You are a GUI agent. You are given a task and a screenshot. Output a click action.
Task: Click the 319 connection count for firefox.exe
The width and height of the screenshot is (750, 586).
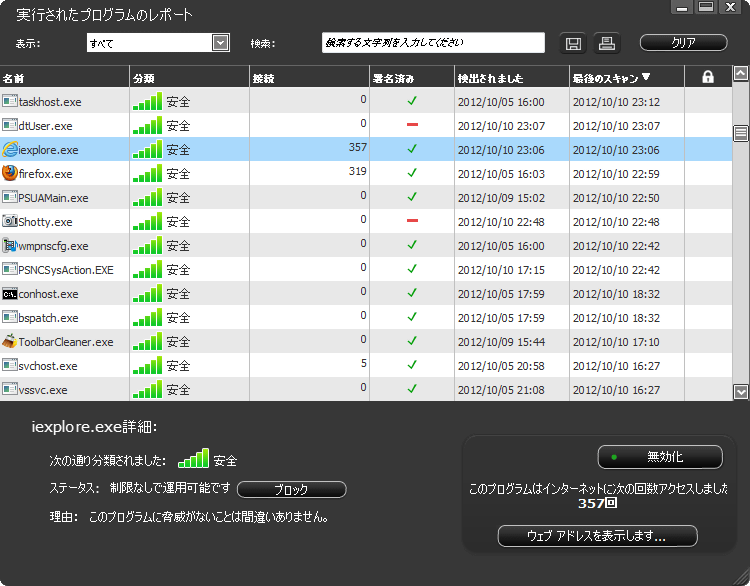(x=358, y=171)
